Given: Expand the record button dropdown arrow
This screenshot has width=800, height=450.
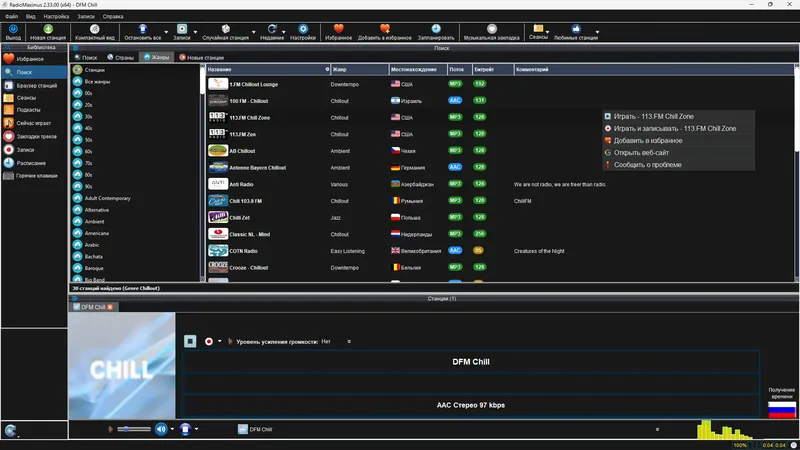Looking at the screenshot, I should (220, 341).
